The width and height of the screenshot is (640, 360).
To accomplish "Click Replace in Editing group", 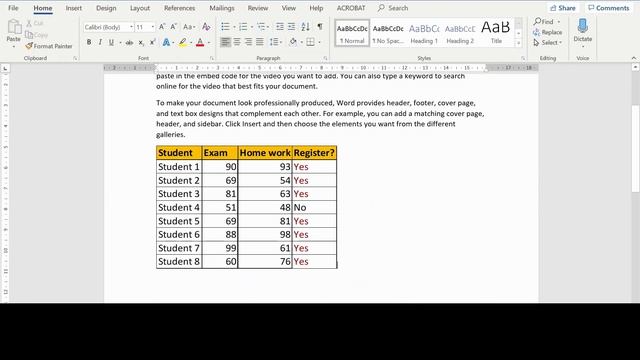I will pyautogui.click(x=547, y=32).
